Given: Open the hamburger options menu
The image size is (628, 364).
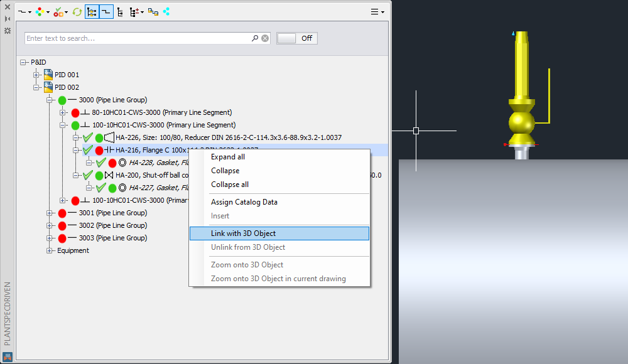Looking at the screenshot, I should tap(377, 12).
